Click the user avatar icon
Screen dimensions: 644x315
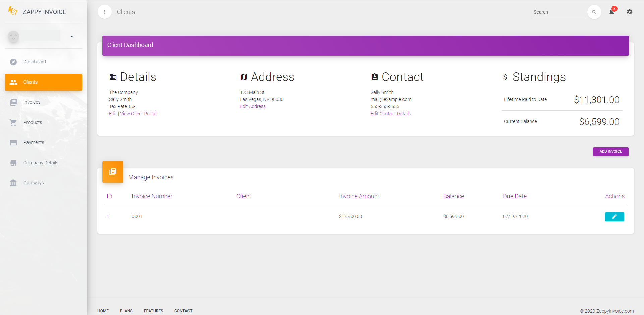tap(13, 36)
